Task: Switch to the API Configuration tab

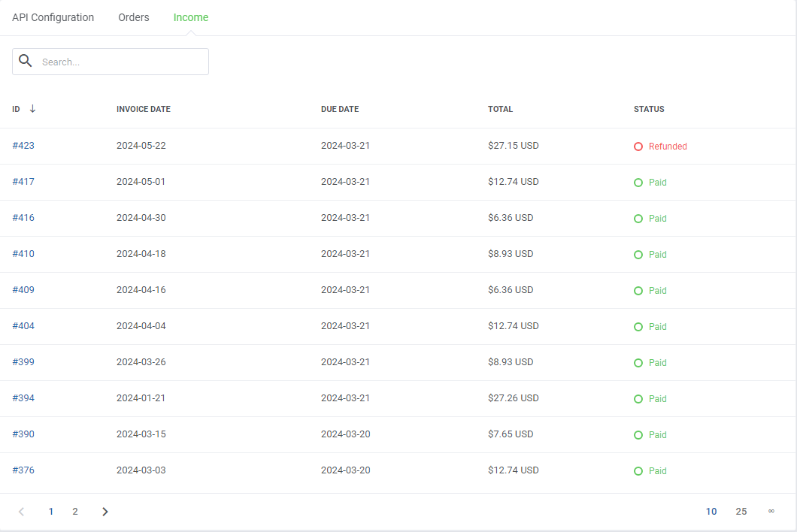Action: coord(53,17)
